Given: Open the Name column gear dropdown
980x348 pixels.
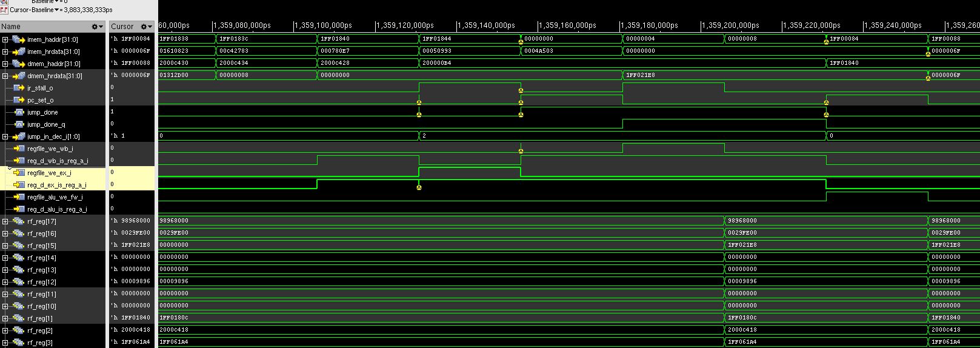Looking at the screenshot, I should (97, 27).
